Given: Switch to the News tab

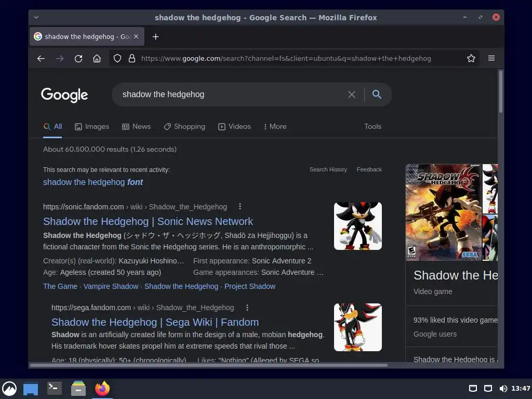Looking at the screenshot, I should tap(137, 127).
